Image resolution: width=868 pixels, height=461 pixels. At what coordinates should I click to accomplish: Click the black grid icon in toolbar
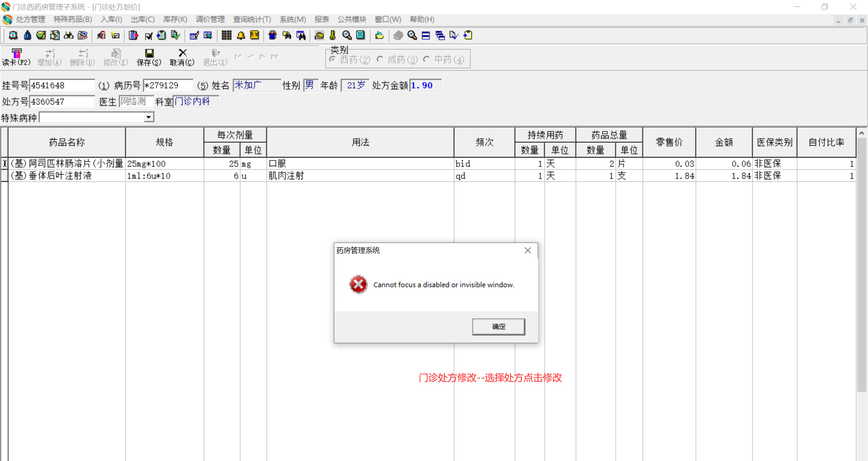227,35
